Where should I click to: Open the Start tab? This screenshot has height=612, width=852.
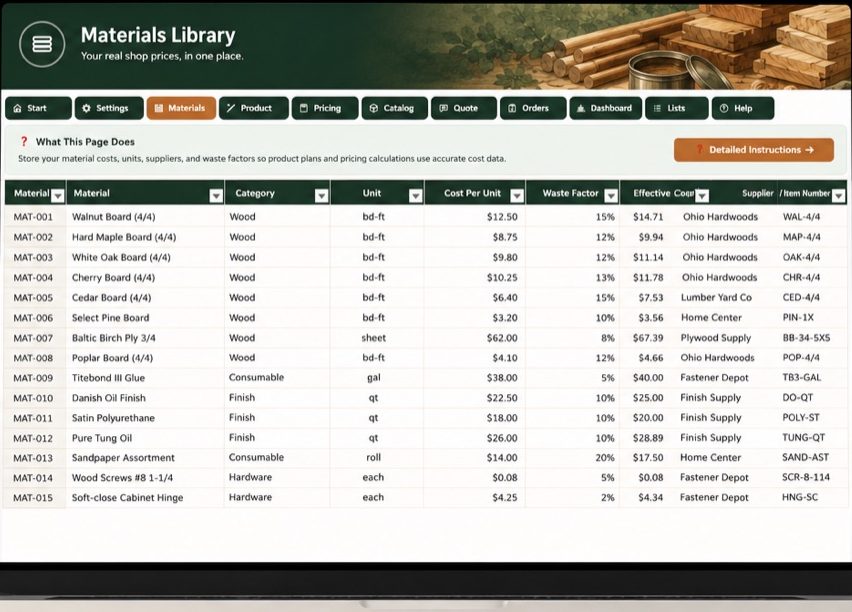(x=39, y=108)
